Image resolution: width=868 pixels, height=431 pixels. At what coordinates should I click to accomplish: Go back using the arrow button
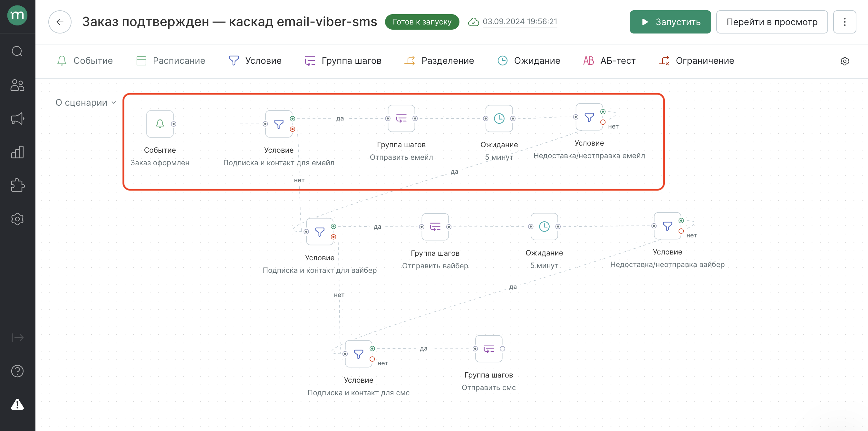tap(60, 22)
